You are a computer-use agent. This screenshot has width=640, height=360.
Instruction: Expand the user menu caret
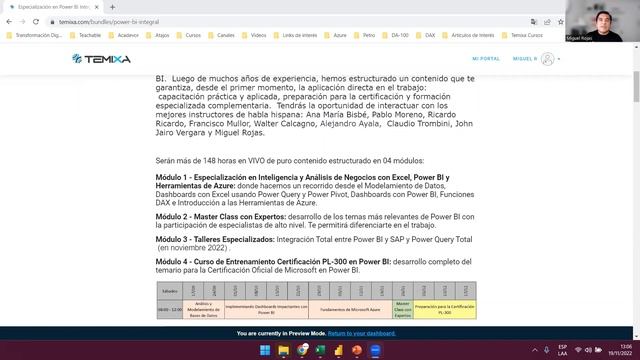coord(559,59)
